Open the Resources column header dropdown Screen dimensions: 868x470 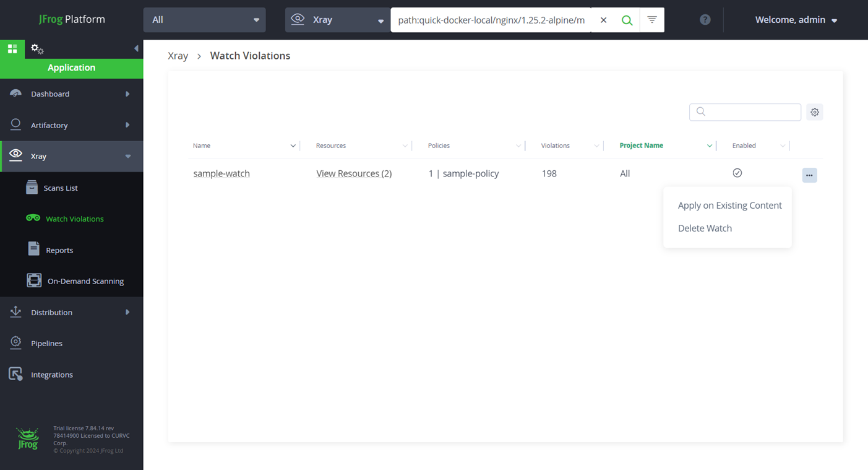[x=405, y=146]
